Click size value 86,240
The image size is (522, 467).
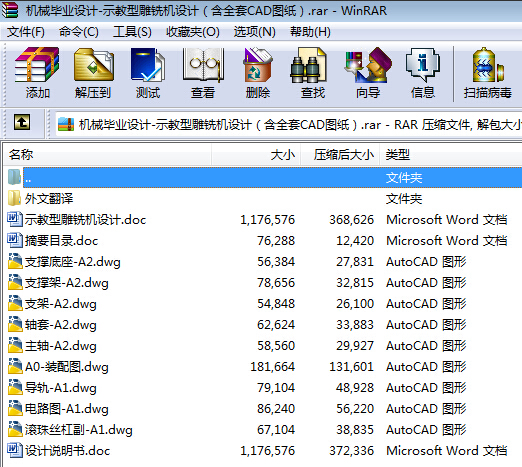pyautogui.click(x=276, y=409)
